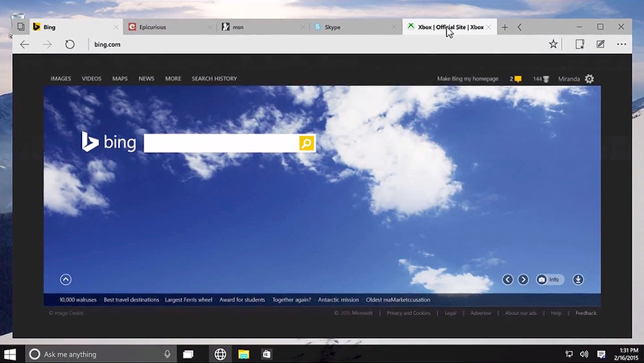
Task: Open the Advertise footer link
Action: point(481,313)
